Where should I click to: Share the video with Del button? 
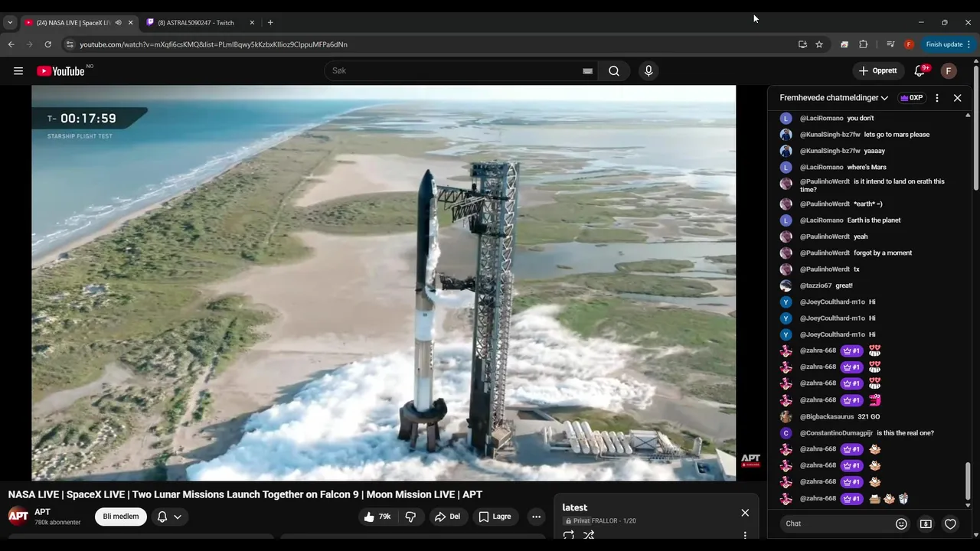(447, 517)
